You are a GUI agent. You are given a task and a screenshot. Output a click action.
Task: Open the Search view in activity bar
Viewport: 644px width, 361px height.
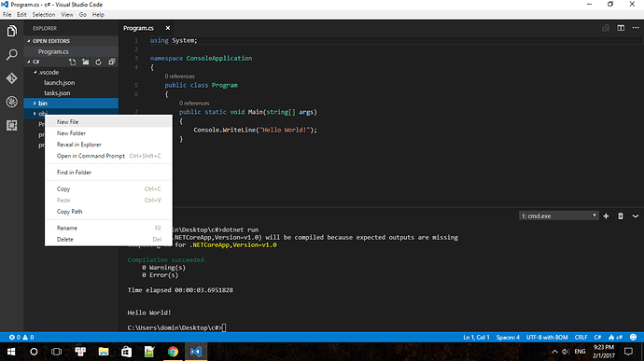click(12, 54)
